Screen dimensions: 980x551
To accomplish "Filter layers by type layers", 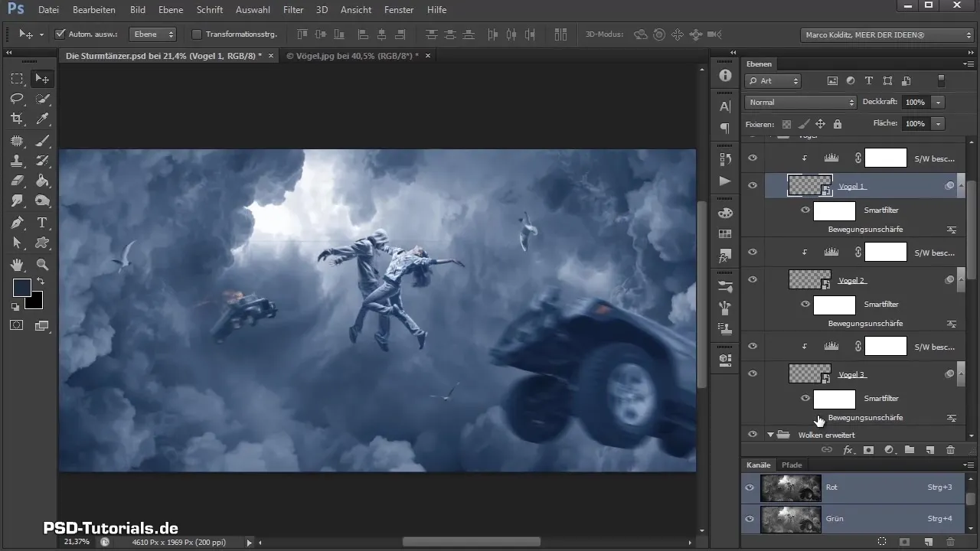I will tap(869, 81).
